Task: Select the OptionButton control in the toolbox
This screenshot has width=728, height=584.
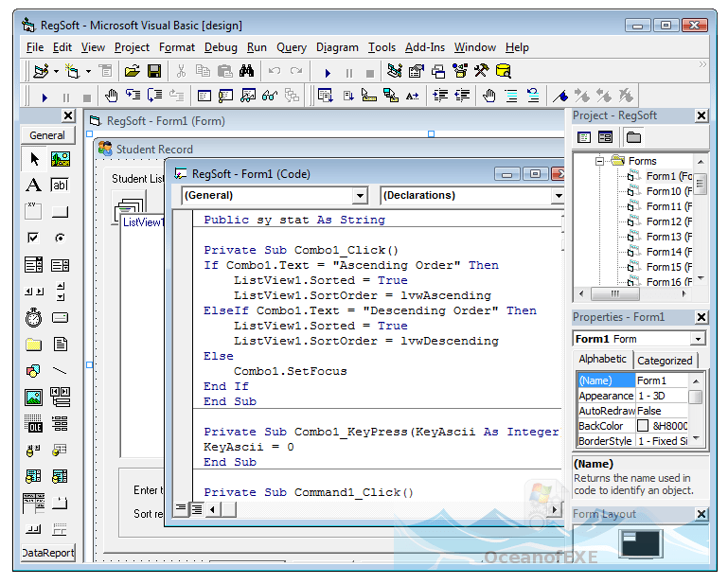Action: [61, 239]
